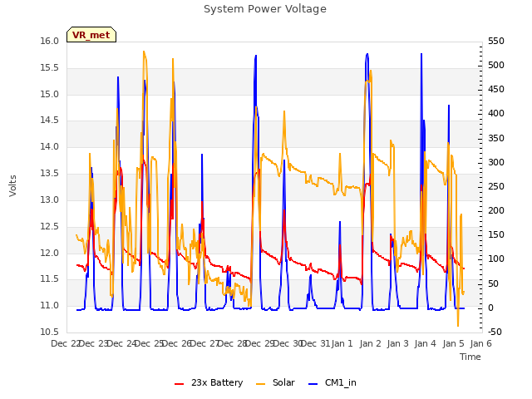Toggle the Solar legend entry
Screen dimensions: 532x399
(275, 382)
